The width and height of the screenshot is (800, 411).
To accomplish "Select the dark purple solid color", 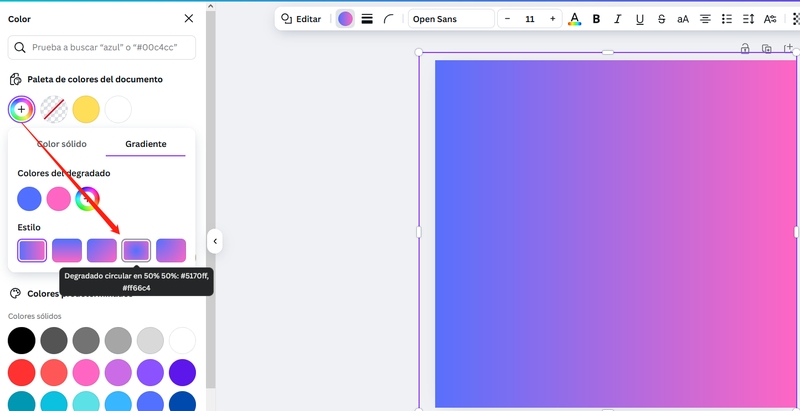I will [182, 373].
